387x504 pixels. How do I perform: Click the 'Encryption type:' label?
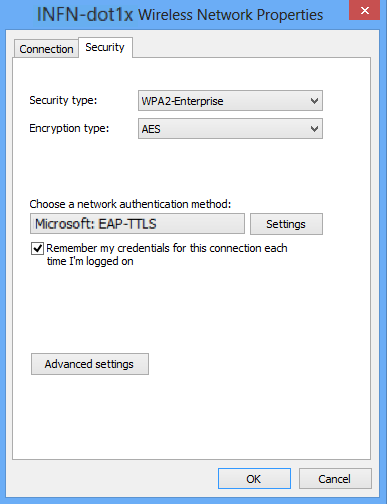tap(69, 128)
